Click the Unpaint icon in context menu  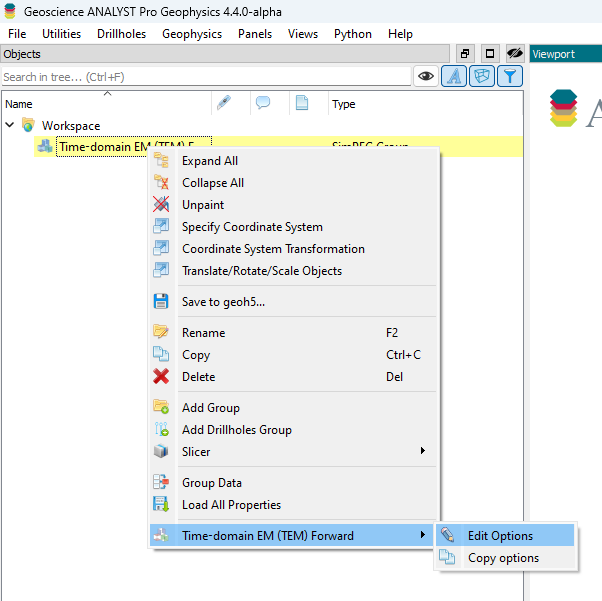point(161,204)
